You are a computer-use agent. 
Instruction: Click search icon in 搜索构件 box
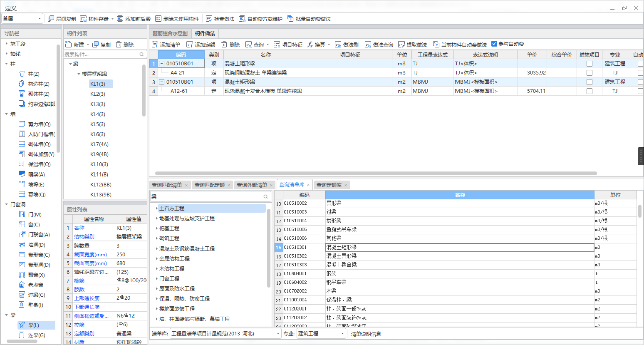tap(142, 54)
